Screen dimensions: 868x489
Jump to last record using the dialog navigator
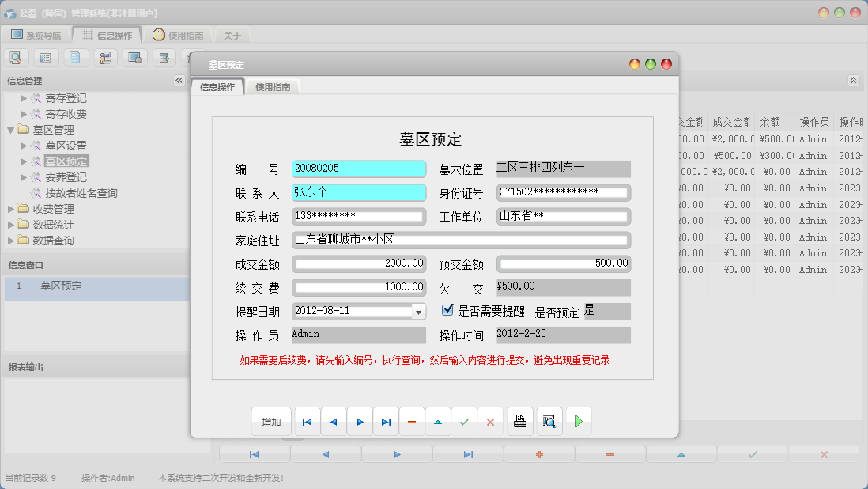tap(386, 421)
